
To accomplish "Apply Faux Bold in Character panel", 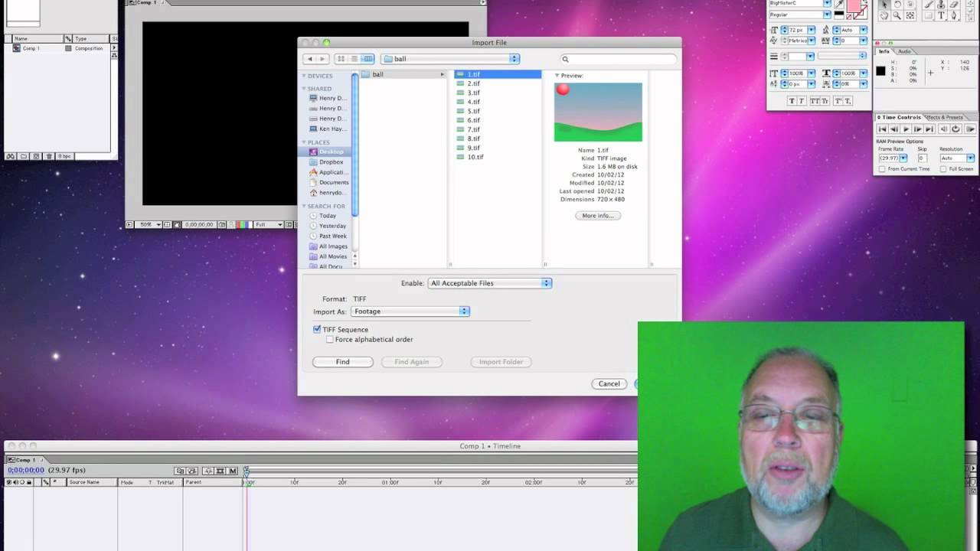I will 792,101.
